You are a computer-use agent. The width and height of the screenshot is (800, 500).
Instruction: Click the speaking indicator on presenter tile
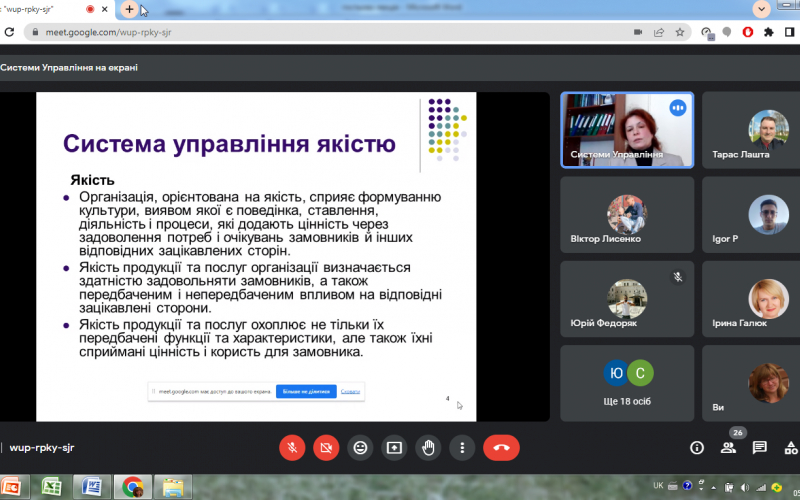click(x=678, y=108)
